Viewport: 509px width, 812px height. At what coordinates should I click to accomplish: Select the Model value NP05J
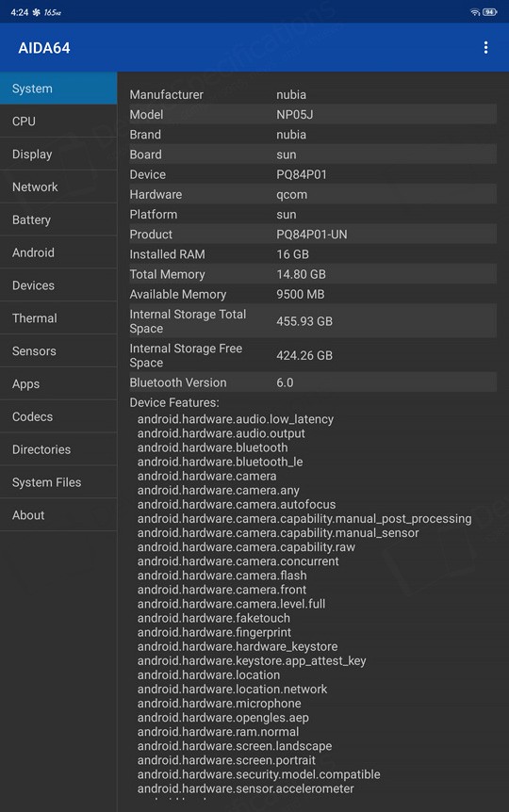(294, 114)
